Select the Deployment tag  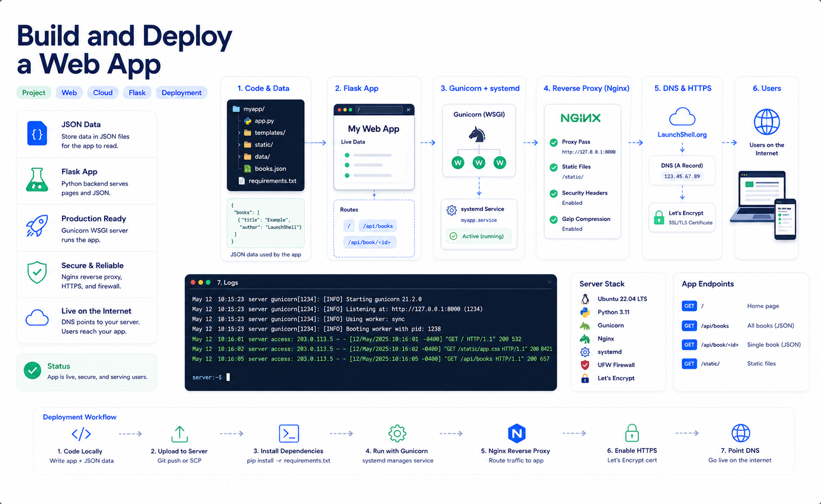(182, 93)
